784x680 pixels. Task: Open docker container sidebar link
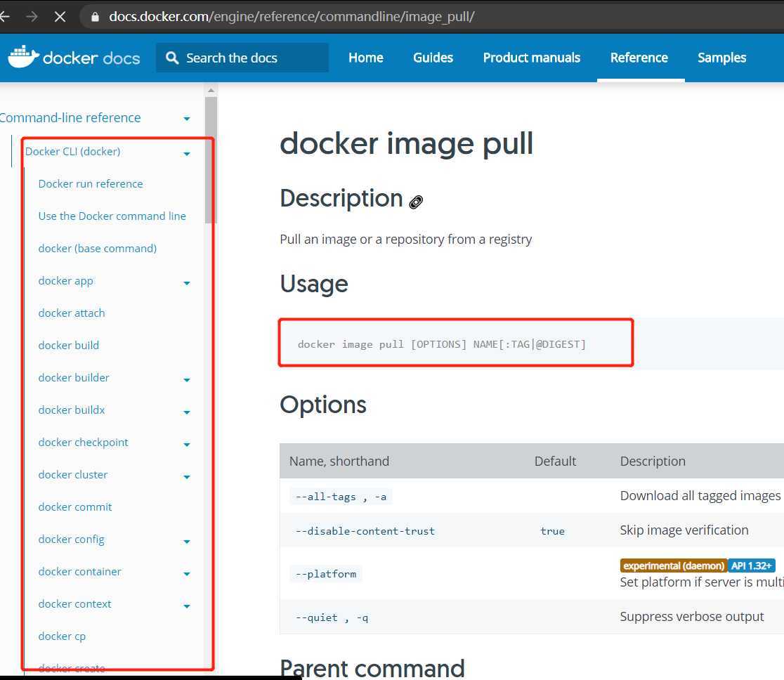79,572
